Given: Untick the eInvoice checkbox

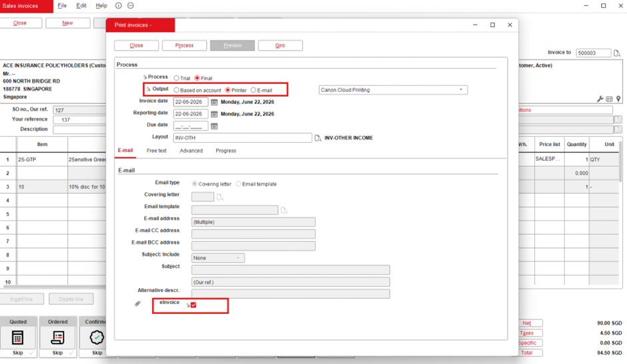Looking at the screenshot, I should (193, 305).
